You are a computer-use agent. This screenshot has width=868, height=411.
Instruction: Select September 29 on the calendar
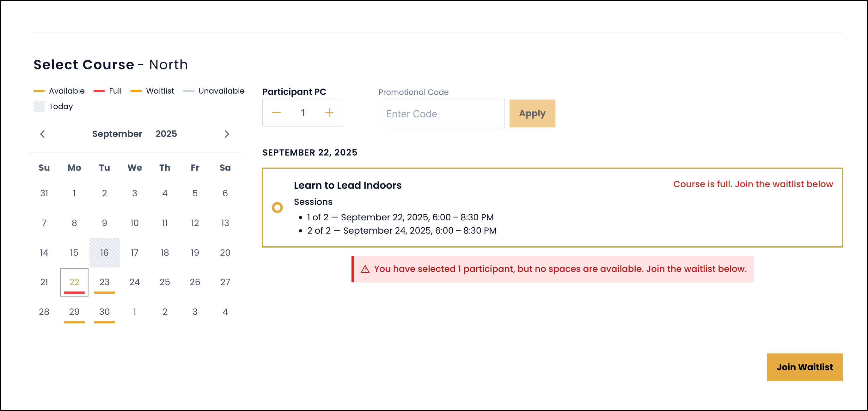(x=74, y=312)
